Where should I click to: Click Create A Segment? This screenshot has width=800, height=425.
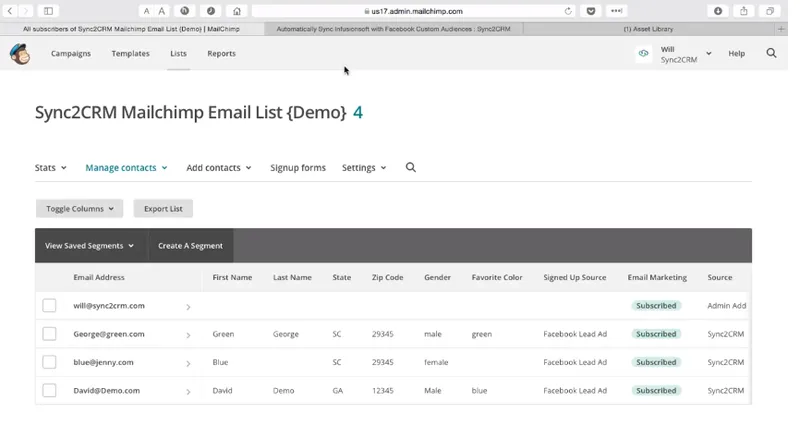[190, 246]
